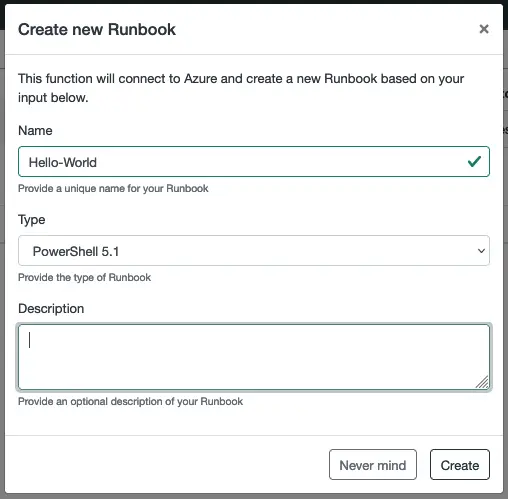
Task: Click the Name input field containing Hello-World
Action: [254, 162]
